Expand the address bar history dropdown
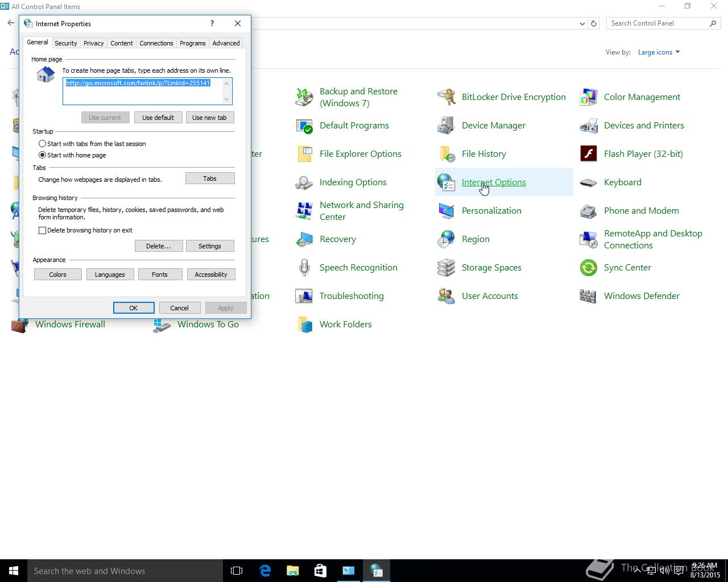 582,23
